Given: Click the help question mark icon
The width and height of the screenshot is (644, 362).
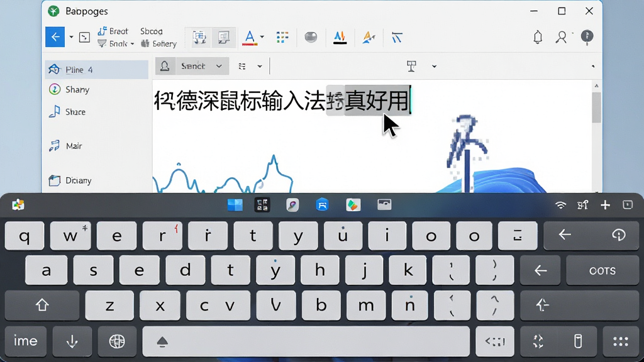Looking at the screenshot, I should tap(587, 37).
